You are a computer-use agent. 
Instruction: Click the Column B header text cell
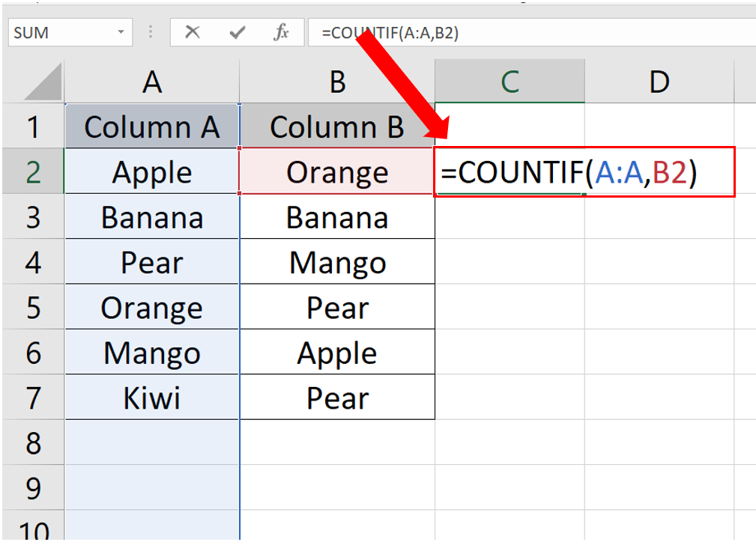coord(336,127)
